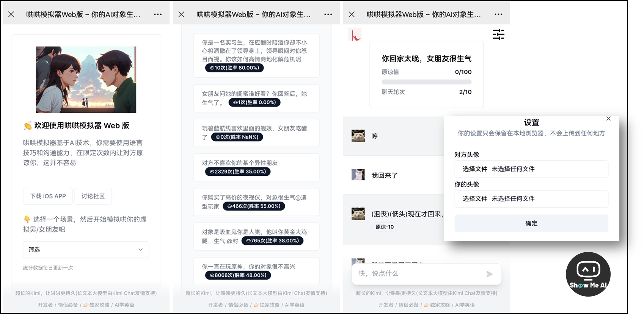Click the 下载 iOS APP button

click(x=48, y=196)
